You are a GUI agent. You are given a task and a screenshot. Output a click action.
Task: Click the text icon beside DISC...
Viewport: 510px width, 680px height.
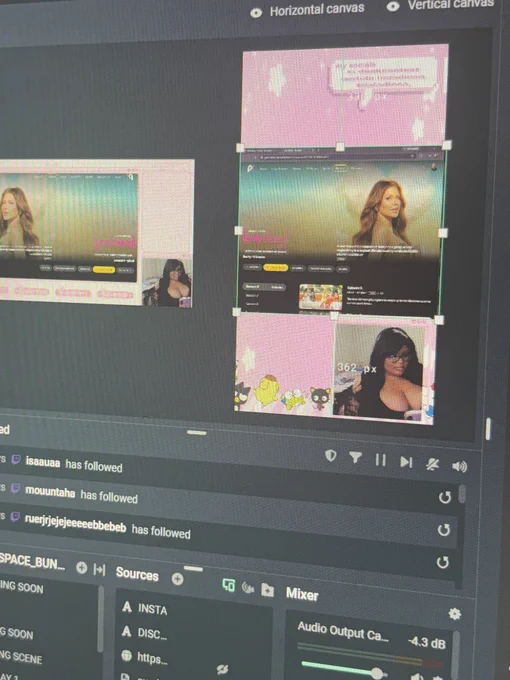coord(127,631)
